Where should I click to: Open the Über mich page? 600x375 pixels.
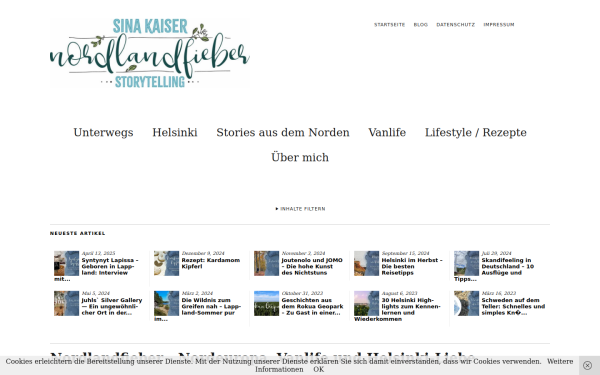300,157
